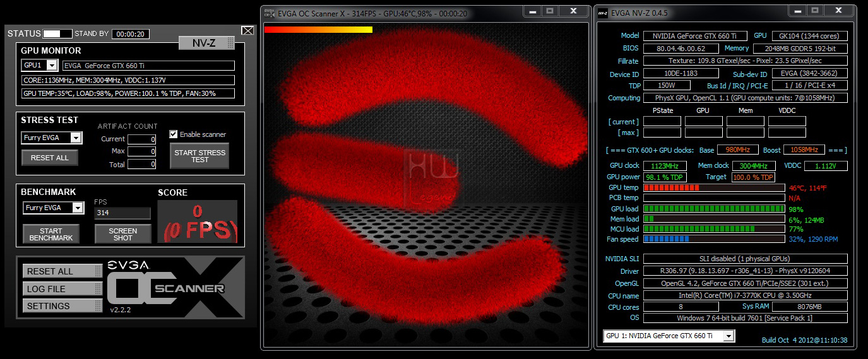Click the benchmark SCORE display

click(x=198, y=221)
